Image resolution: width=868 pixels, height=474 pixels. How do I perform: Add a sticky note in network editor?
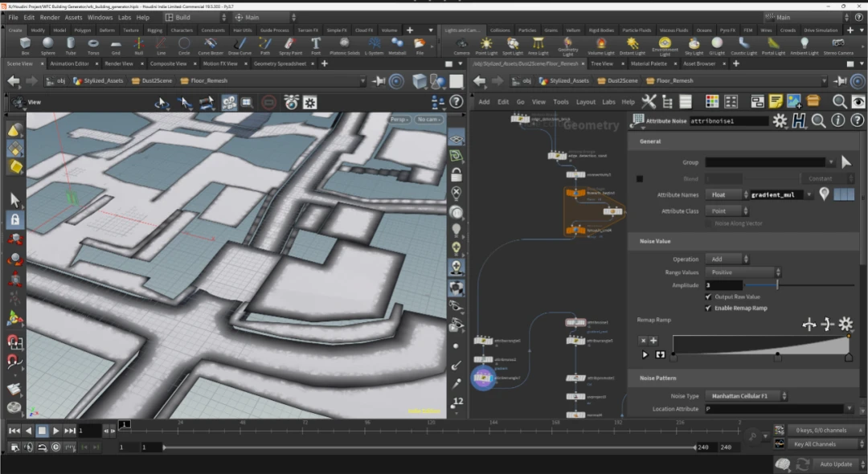(x=776, y=101)
